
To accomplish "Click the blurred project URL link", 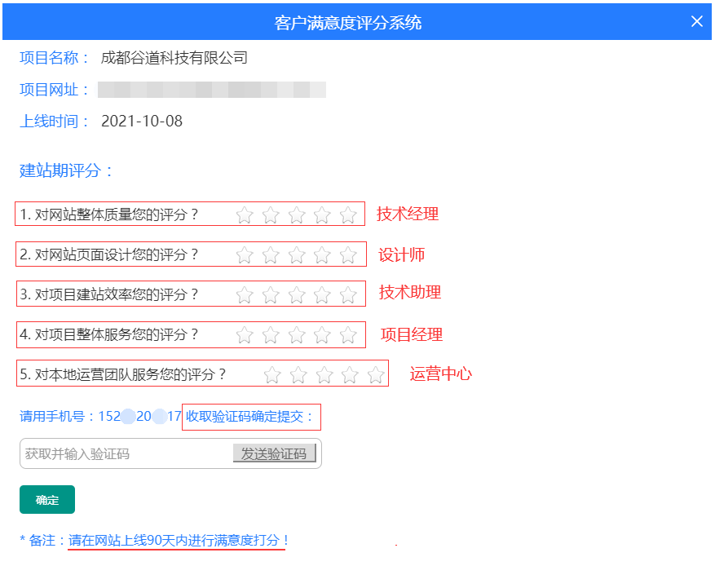I will pyautogui.click(x=212, y=90).
